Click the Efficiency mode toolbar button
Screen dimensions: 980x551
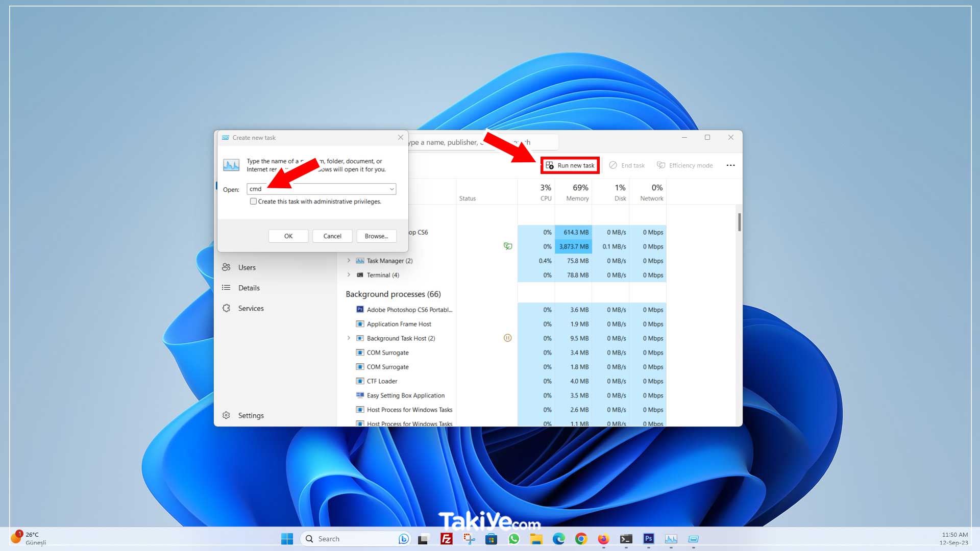tap(685, 165)
